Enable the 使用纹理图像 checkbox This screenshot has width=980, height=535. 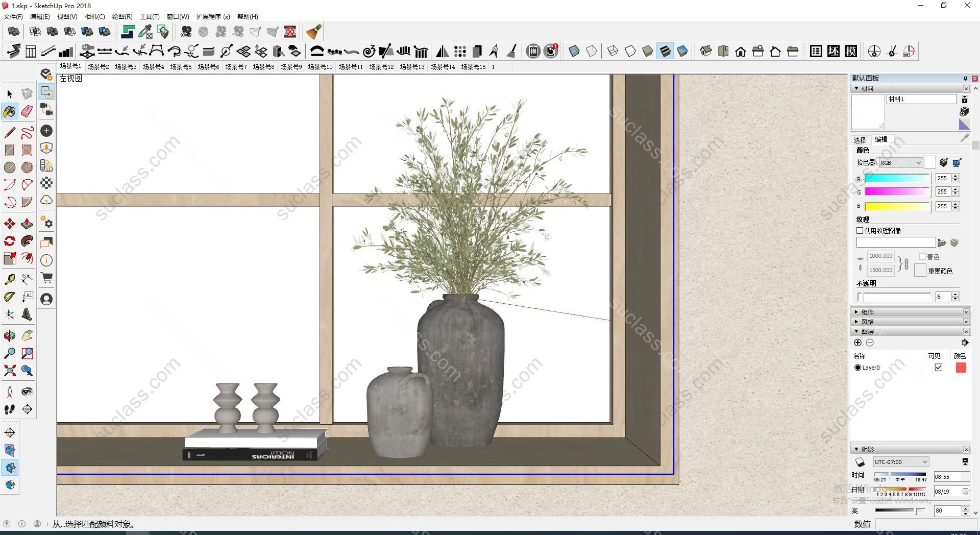860,231
